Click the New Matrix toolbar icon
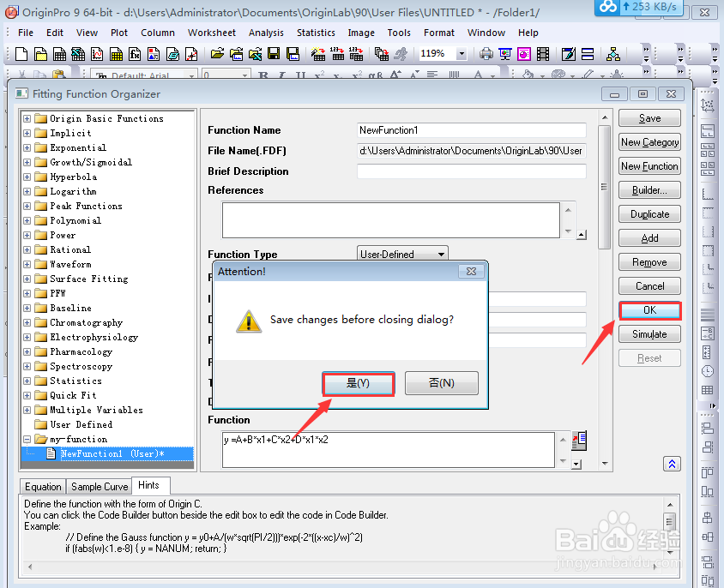 point(116,54)
